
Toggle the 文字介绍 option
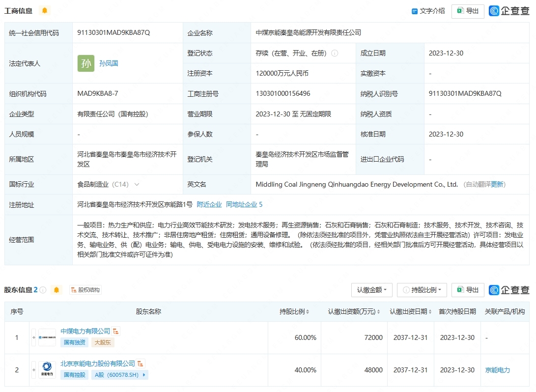(428, 11)
